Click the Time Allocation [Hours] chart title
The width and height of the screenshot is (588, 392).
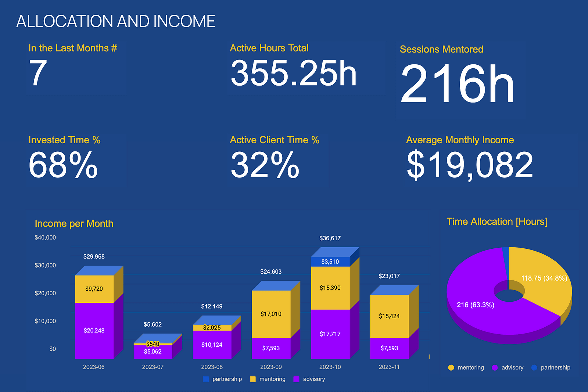[497, 222]
